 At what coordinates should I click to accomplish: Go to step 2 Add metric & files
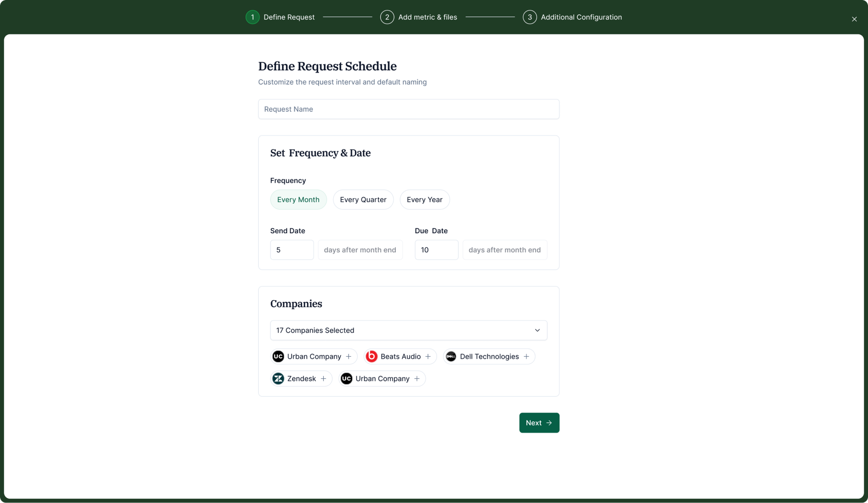pos(418,17)
